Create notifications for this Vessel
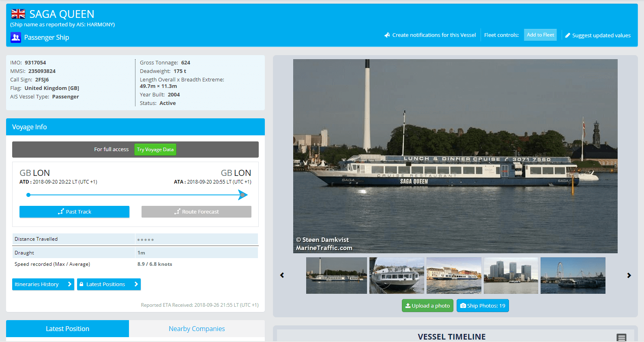This screenshot has width=644, height=342. coord(430,35)
